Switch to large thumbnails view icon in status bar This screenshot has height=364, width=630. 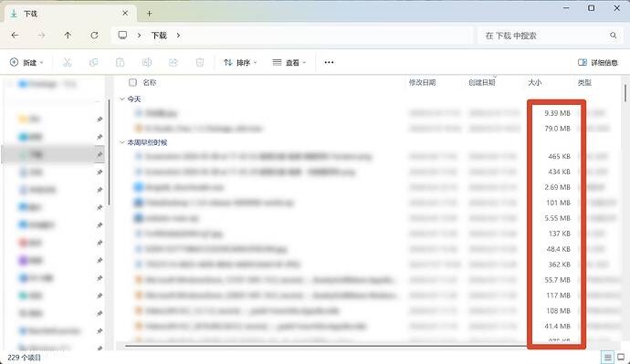pos(621,357)
